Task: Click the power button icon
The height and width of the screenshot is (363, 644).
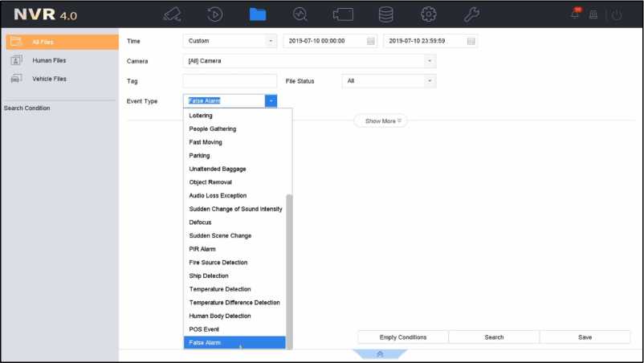Action: (617, 14)
